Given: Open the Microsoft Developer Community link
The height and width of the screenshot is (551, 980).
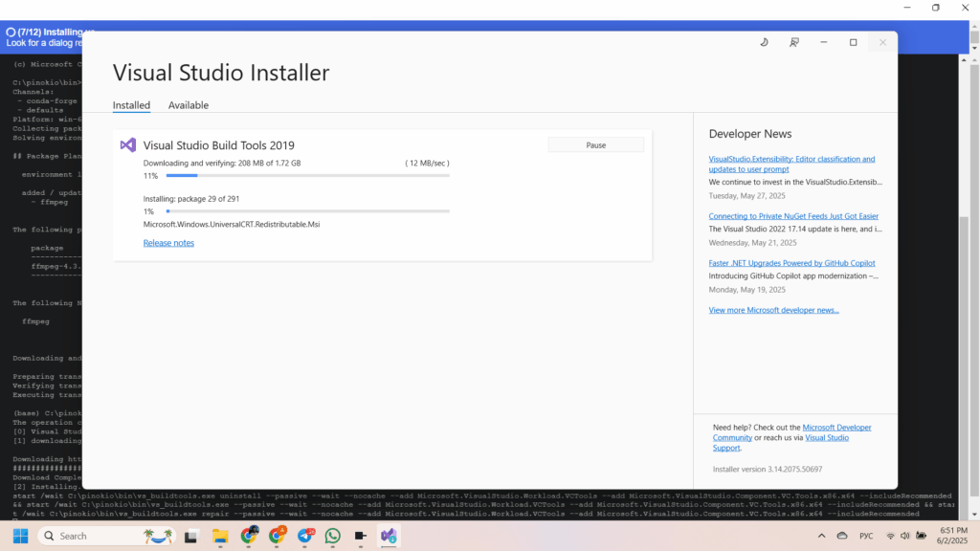Looking at the screenshot, I should pos(836,428).
